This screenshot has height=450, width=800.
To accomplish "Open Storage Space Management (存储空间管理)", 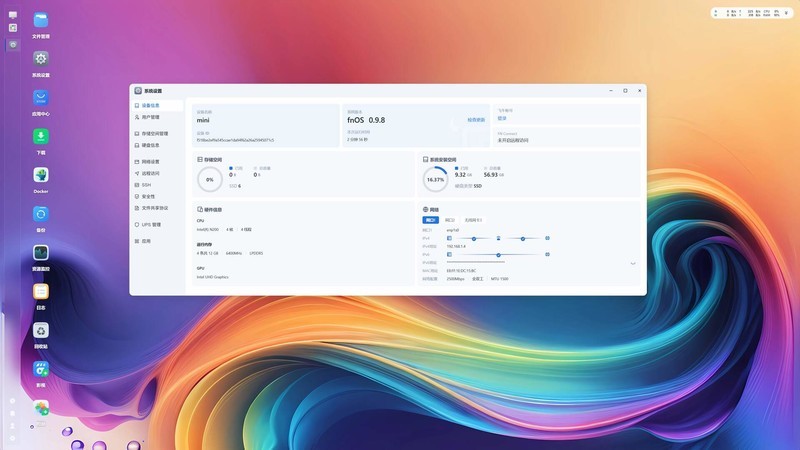I will click(x=157, y=134).
